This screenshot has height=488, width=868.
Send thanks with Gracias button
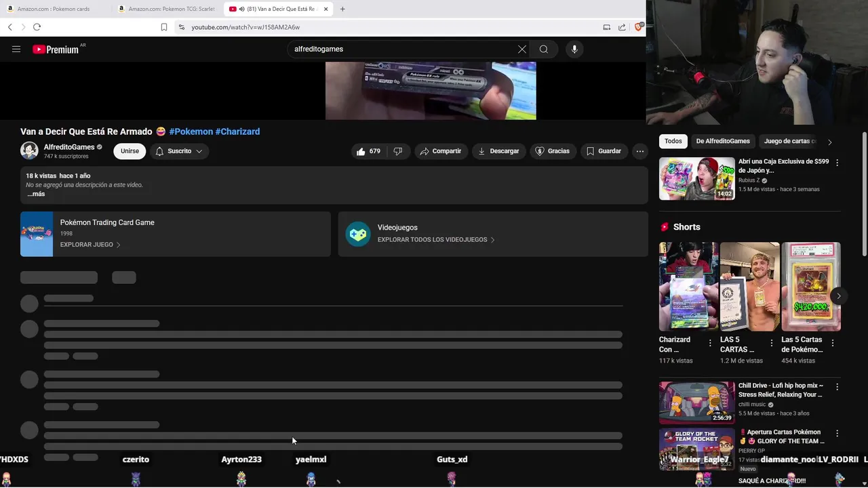(x=553, y=151)
